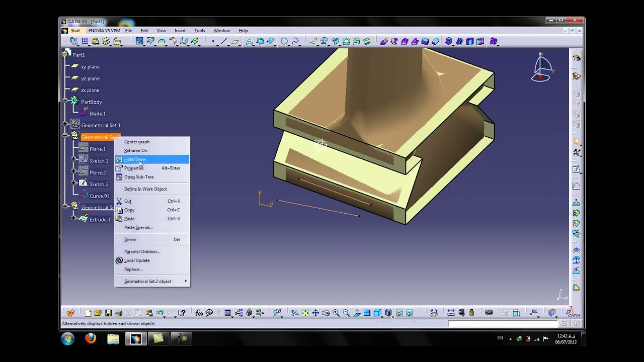The height and width of the screenshot is (362, 644).
Task: Click the Fit All In view icon
Action: (x=305, y=313)
